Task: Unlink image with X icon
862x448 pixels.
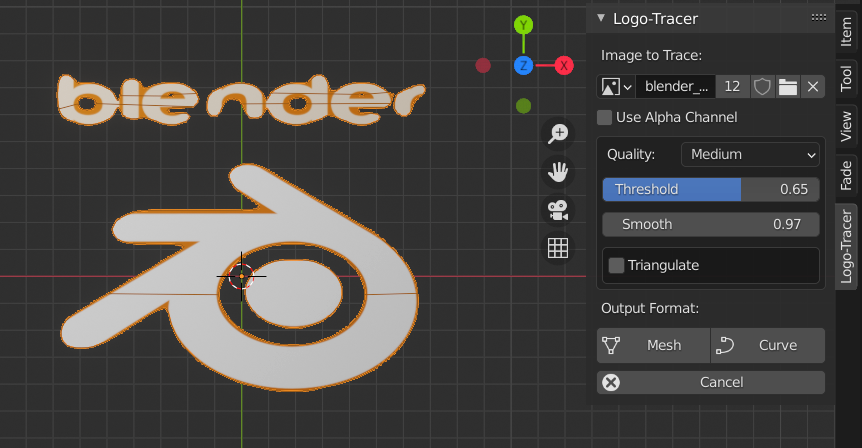Action: pos(813,87)
